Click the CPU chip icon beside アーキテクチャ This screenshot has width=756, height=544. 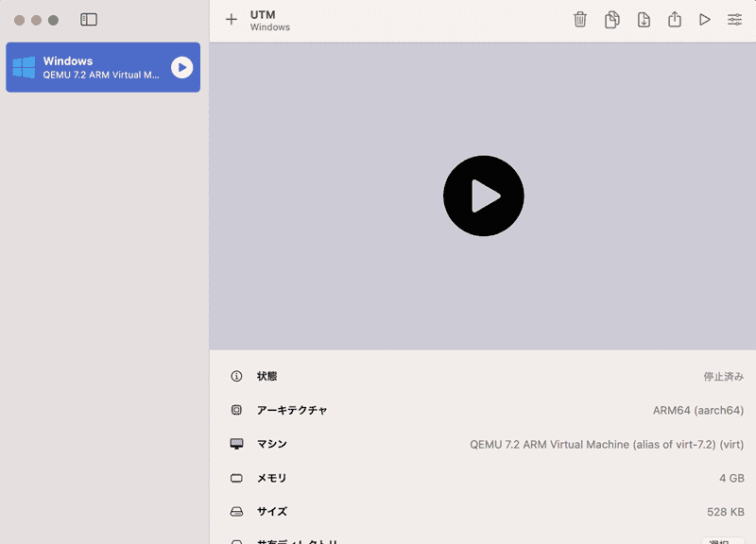tap(236, 410)
